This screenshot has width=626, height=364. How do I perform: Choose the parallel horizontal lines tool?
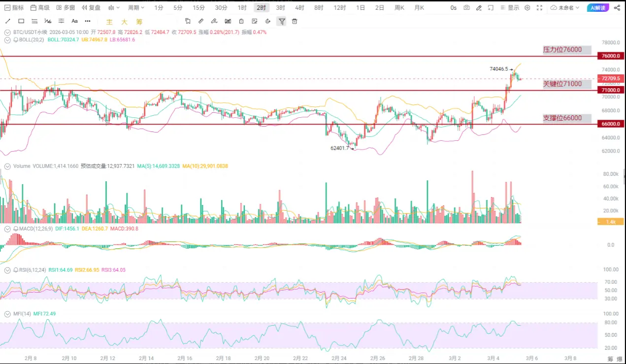click(34, 21)
